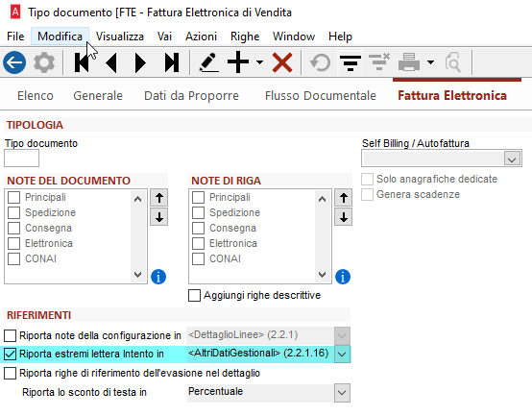Open the Righe menu
The image size is (532, 416).
245,37
